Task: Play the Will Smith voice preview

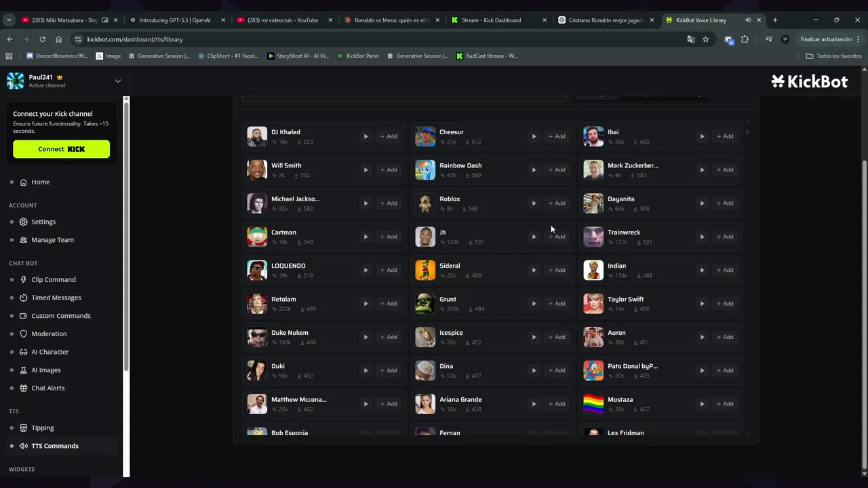Action: [x=366, y=169]
